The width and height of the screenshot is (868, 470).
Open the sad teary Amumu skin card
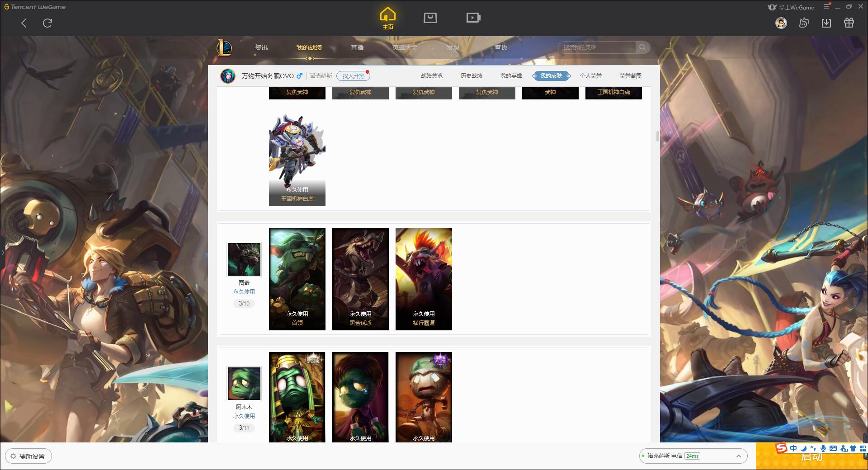pyautogui.click(x=360, y=397)
